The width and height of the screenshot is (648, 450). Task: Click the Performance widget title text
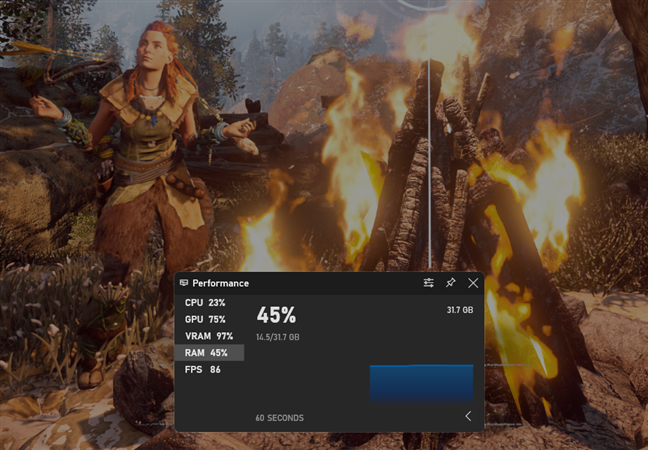220,283
